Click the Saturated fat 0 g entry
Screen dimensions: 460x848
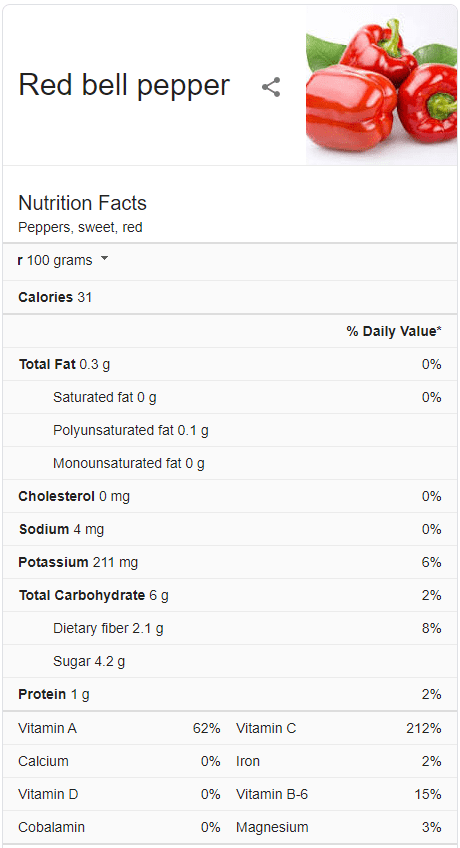[x=105, y=398]
